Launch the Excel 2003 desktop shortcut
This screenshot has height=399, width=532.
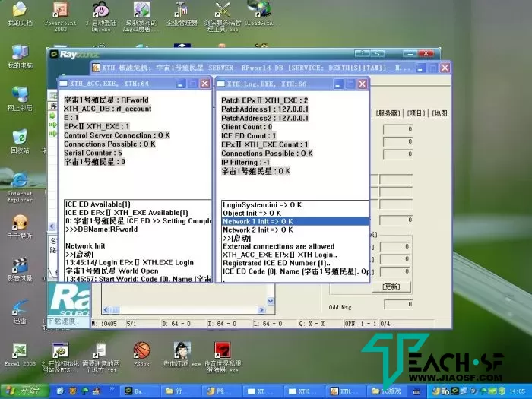[x=20, y=354]
